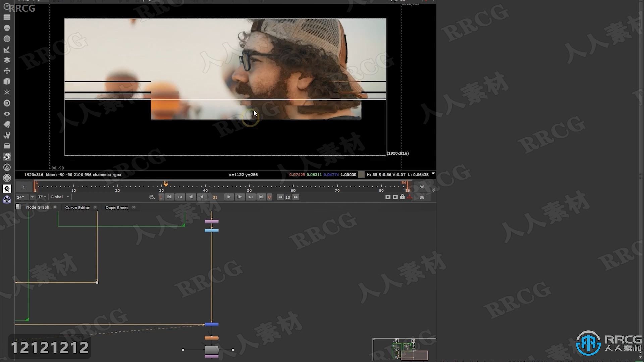Viewport: 644px width, 362px height.
Task: Open the TF timeline display dropdown
Action: tap(42, 197)
